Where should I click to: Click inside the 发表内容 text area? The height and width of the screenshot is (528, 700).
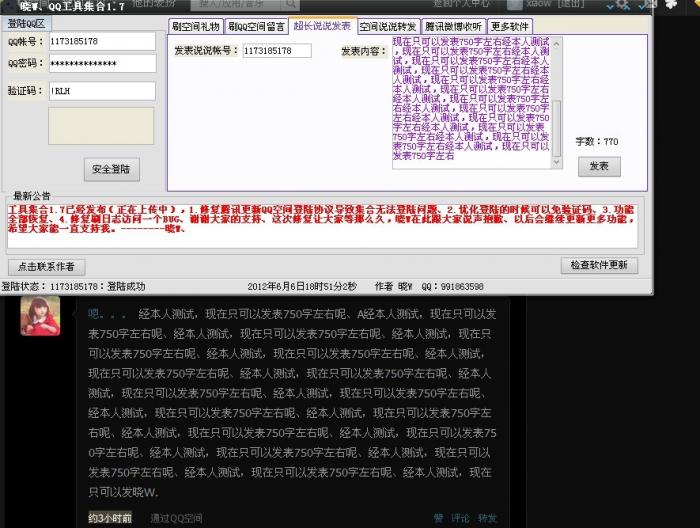471,103
